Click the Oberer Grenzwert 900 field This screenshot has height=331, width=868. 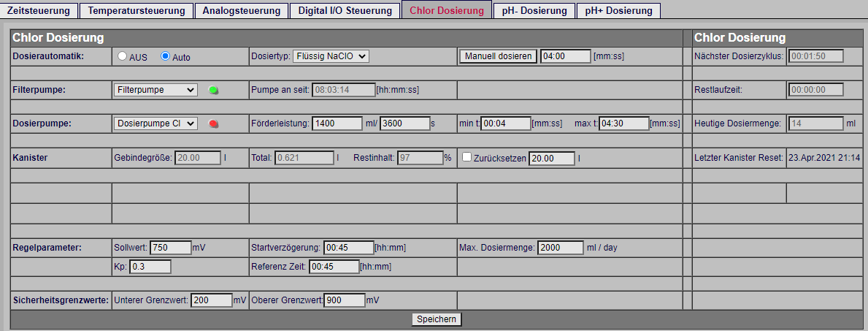pyautogui.click(x=345, y=300)
